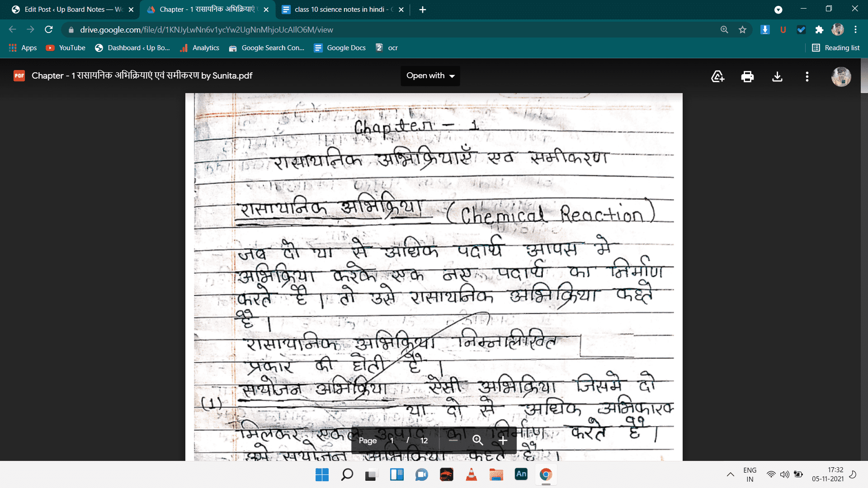Screen dimensions: 868x488
Task: Open more actions in the PDF viewer
Action: pyautogui.click(x=807, y=76)
